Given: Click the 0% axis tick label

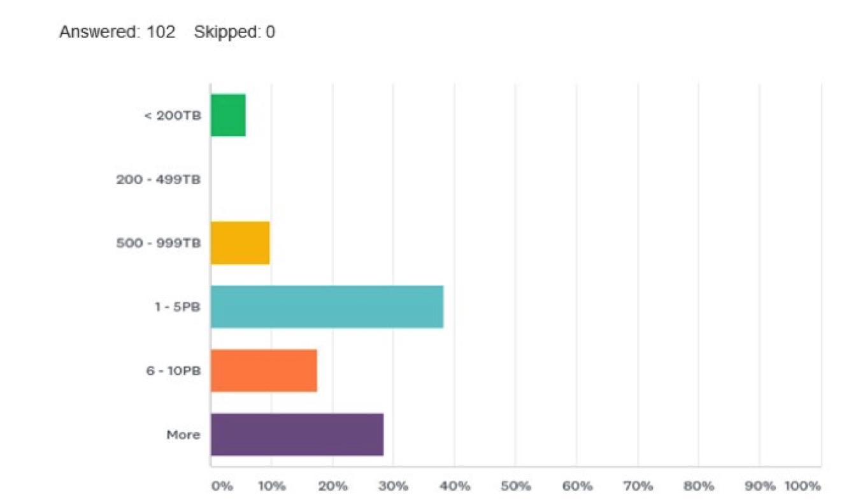Looking at the screenshot, I should point(222,487).
